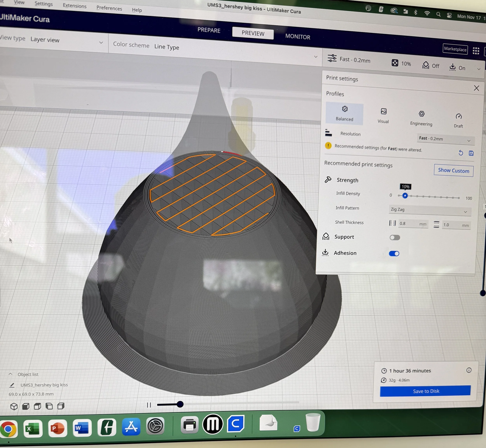Select the Engineering profile icon

coord(421,114)
